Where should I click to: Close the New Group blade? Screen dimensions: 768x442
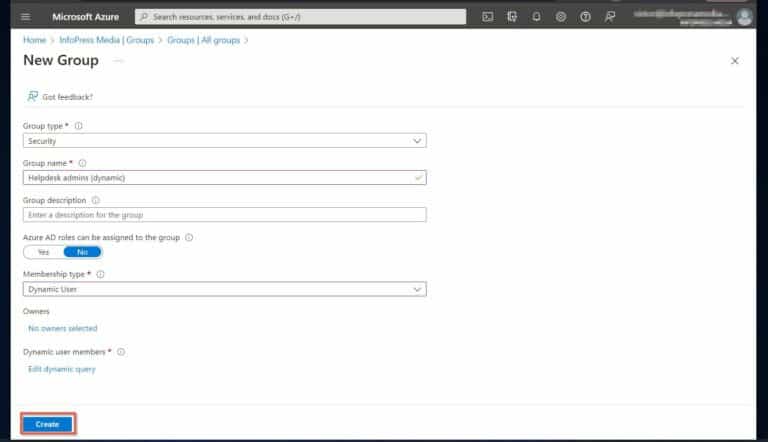[735, 61]
